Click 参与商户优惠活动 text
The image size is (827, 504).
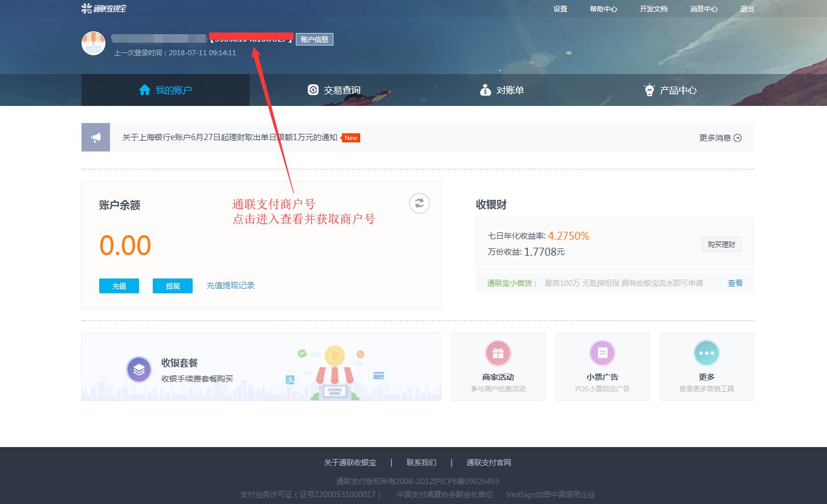[498, 389]
